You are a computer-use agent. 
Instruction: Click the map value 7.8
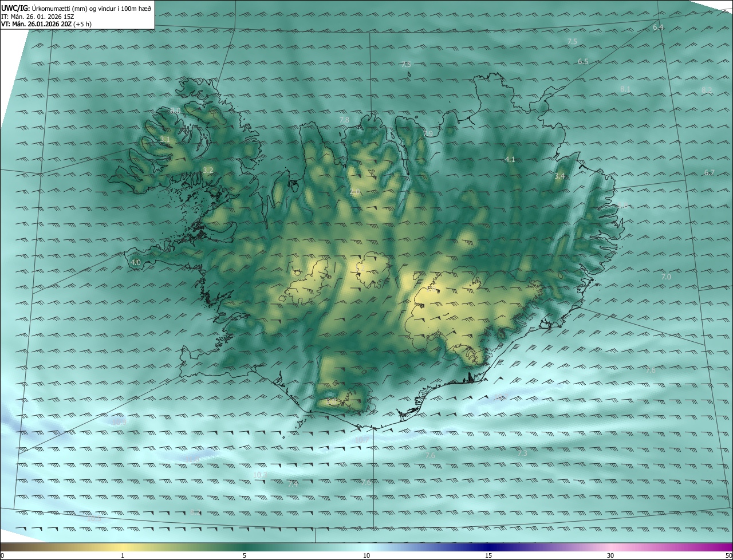(344, 120)
